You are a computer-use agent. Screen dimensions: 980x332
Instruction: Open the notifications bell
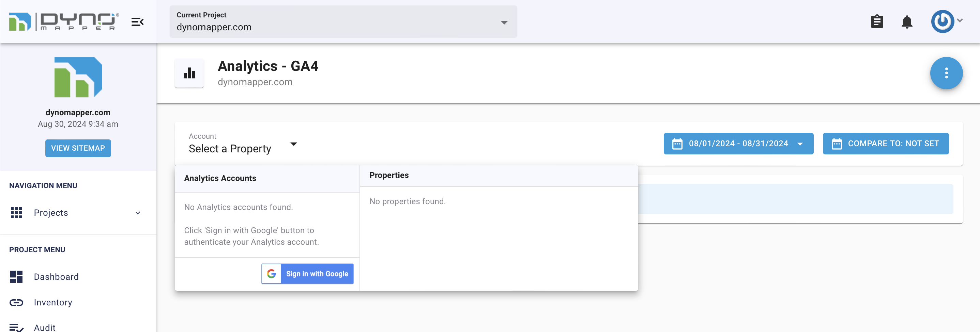tap(907, 22)
